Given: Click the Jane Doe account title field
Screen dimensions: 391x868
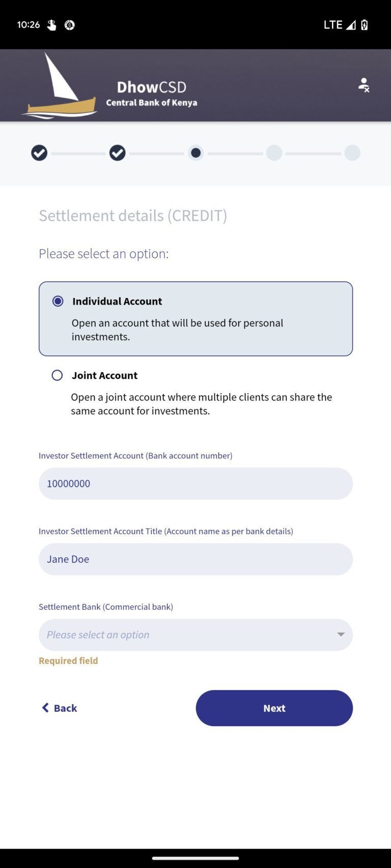Looking at the screenshot, I should tap(195, 559).
